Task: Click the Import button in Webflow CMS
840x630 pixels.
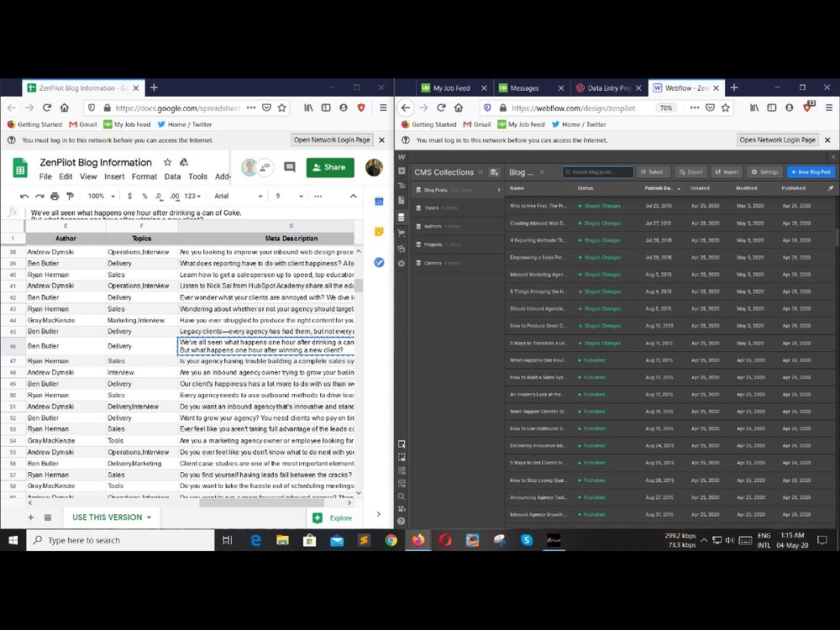Action: tap(726, 172)
